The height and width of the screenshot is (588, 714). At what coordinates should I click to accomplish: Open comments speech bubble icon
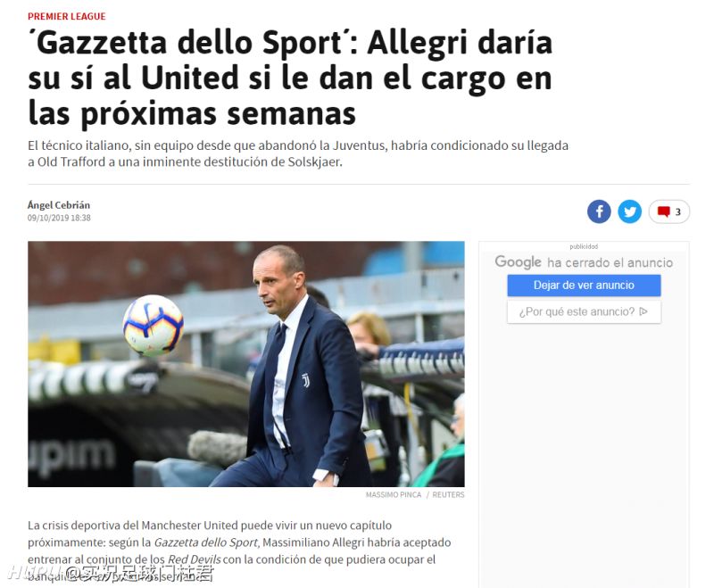[x=664, y=211]
